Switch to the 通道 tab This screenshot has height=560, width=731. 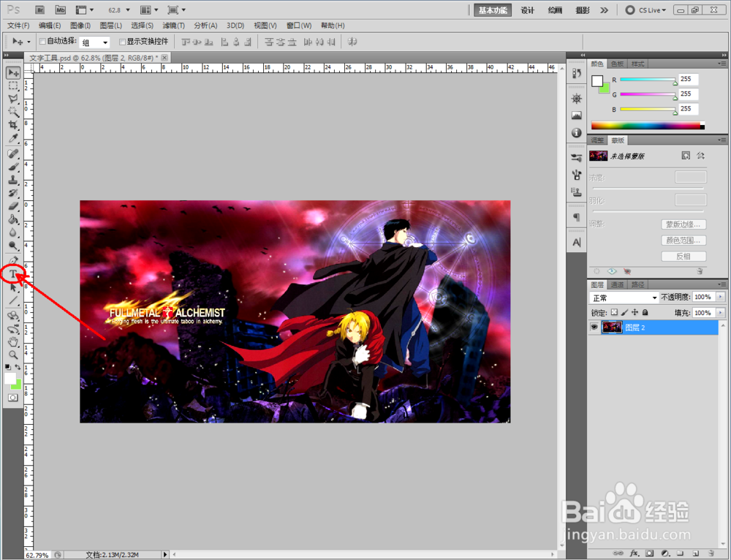click(617, 284)
